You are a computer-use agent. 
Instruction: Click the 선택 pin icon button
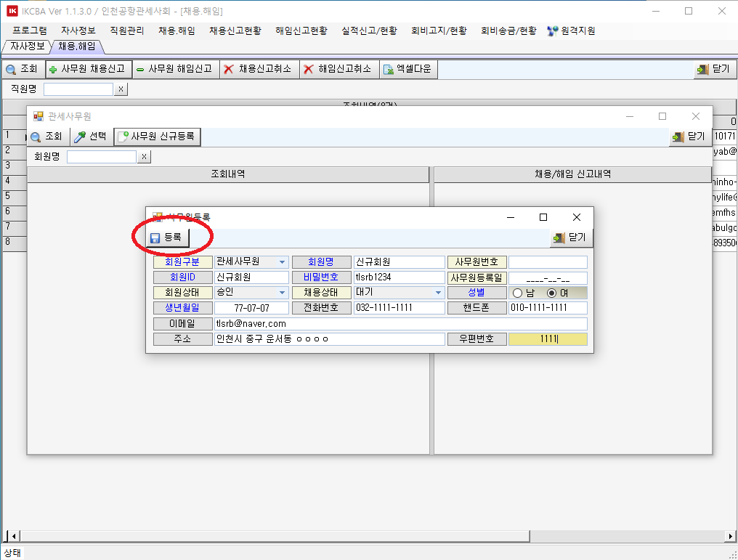point(92,136)
